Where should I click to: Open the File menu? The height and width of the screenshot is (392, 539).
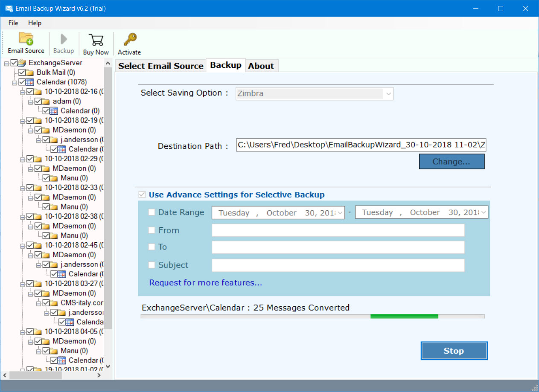13,23
